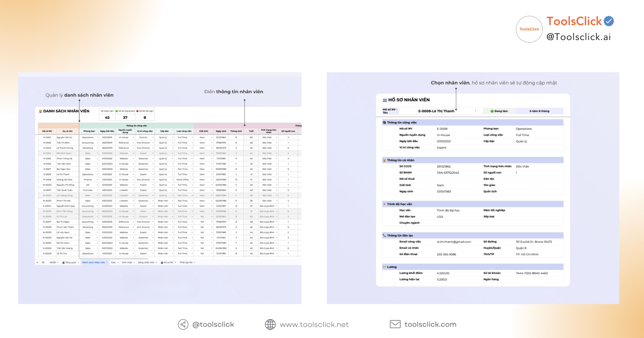
Task: Click the Đang làm status button
Action: pos(499,111)
